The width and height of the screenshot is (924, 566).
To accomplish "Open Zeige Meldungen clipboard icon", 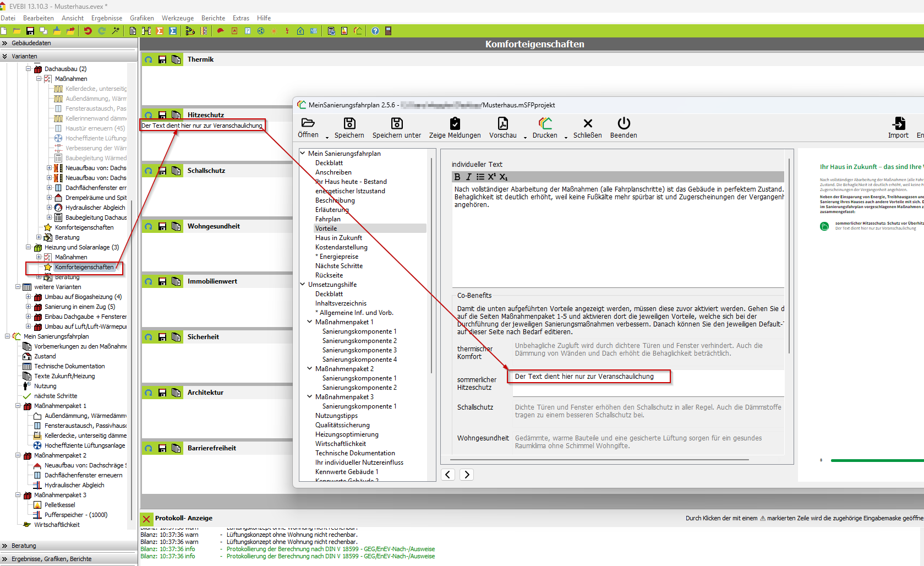I will click(455, 123).
